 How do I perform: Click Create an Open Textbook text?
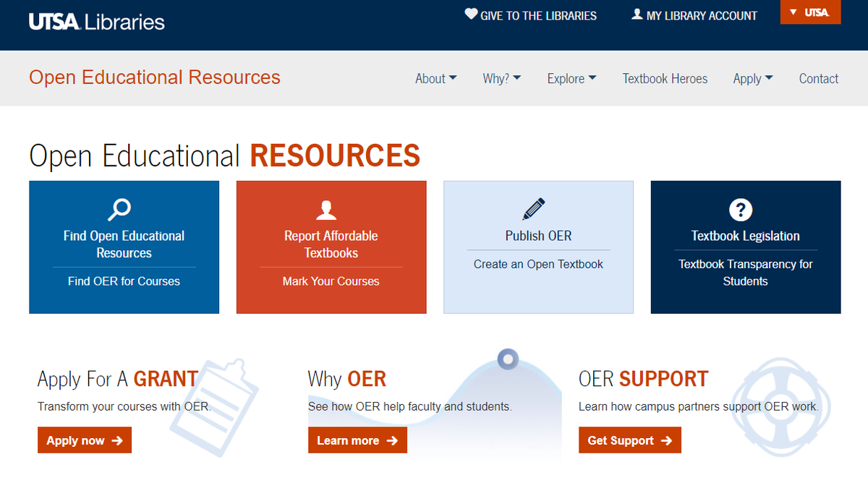[538, 264]
